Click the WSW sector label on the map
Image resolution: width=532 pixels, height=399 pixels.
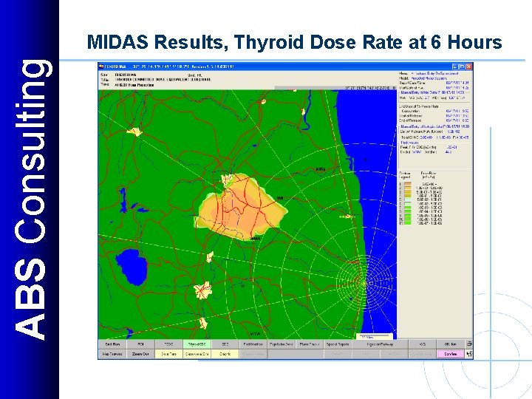click(255, 333)
